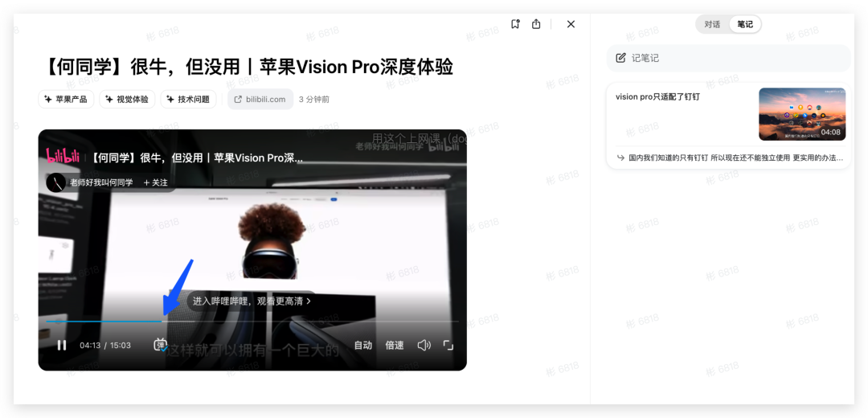
Task: Select the 技术问题 tag
Action: click(x=188, y=99)
